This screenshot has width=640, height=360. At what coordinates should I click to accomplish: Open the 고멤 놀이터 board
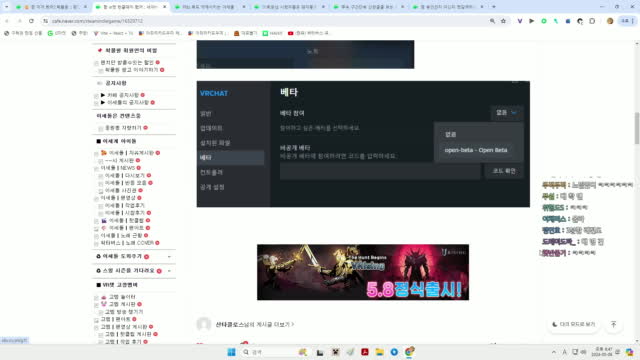[x=122, y=297]
